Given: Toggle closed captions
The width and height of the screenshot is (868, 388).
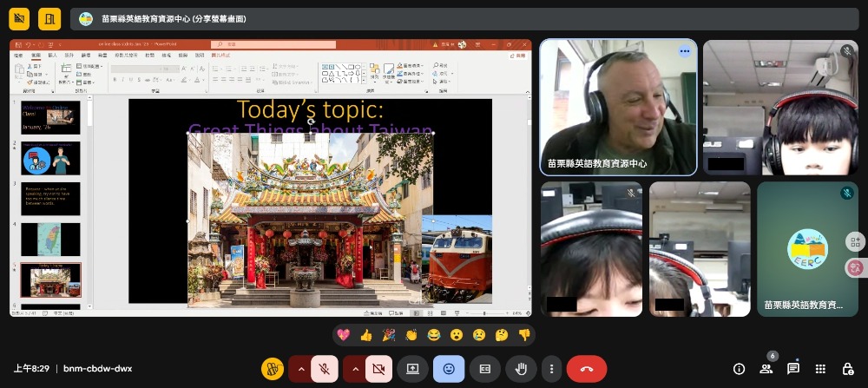Looking at the screenshot, I should [485, 369].
